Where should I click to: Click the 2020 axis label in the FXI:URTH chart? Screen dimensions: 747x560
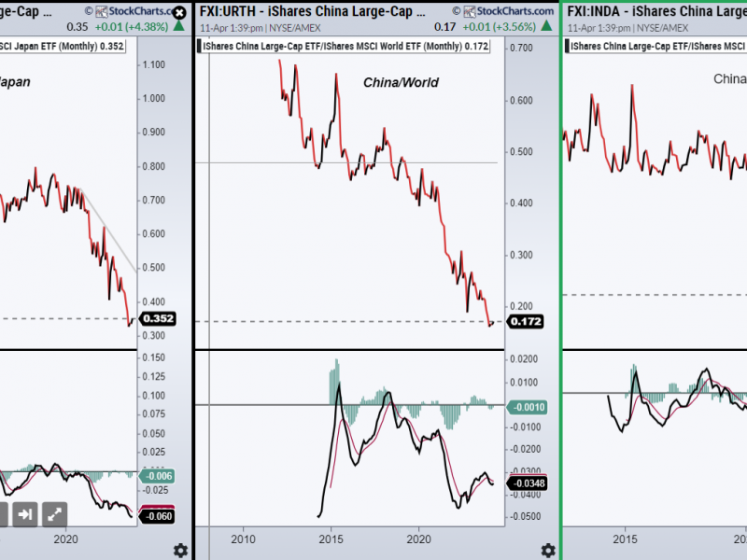pyautogui.click(x=418, y=539)
